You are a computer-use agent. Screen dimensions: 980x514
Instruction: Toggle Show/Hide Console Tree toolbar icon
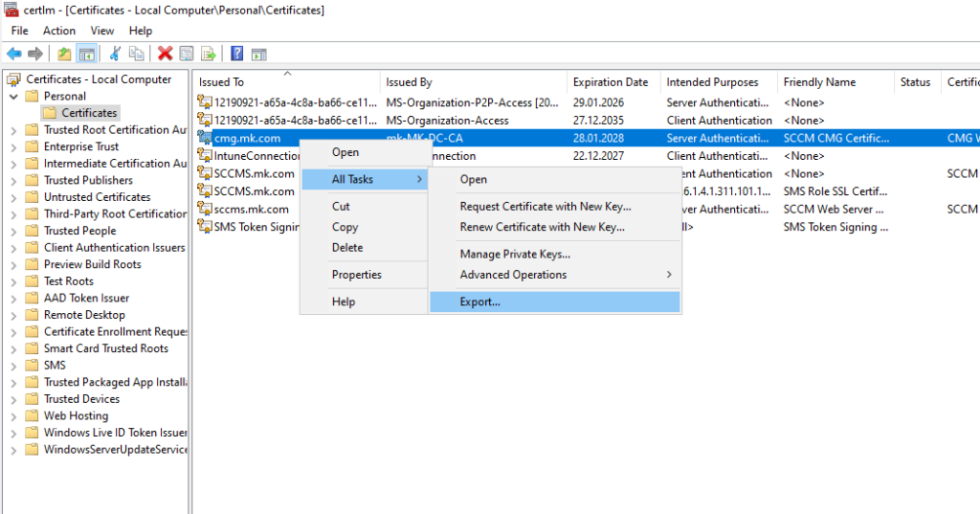pyautogui.click(x=86, y=54)
